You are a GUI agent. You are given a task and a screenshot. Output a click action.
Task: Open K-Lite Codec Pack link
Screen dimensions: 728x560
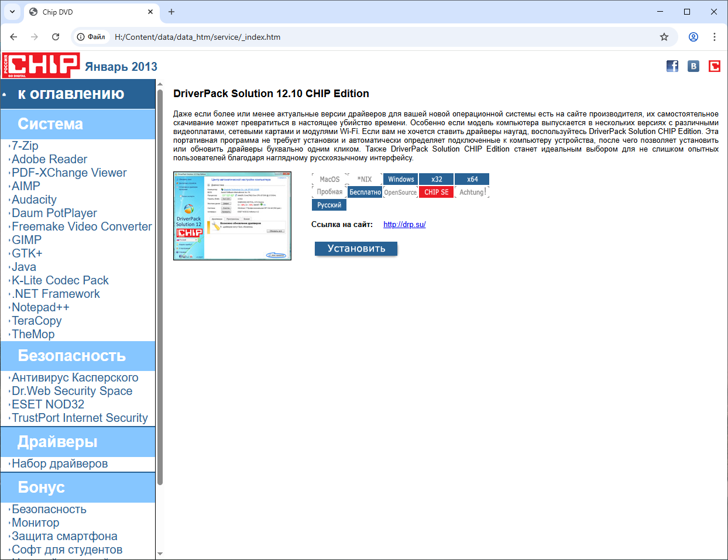(60, 280)
